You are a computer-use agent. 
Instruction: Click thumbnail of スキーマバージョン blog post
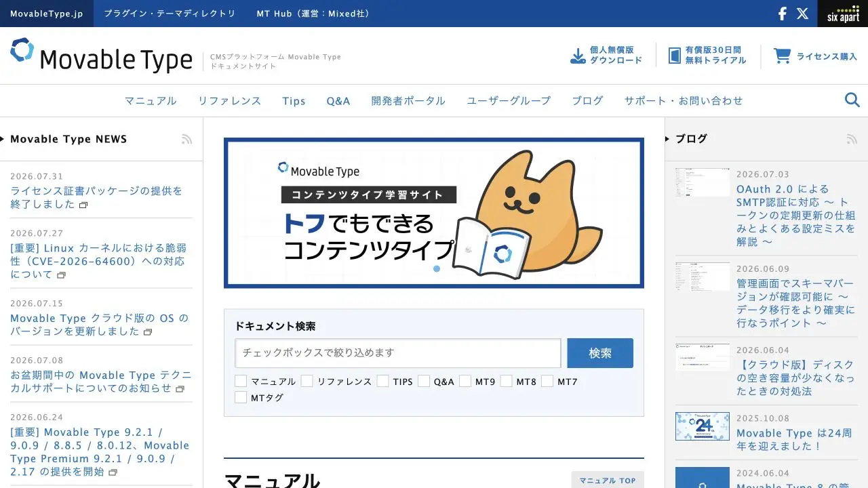703,277
